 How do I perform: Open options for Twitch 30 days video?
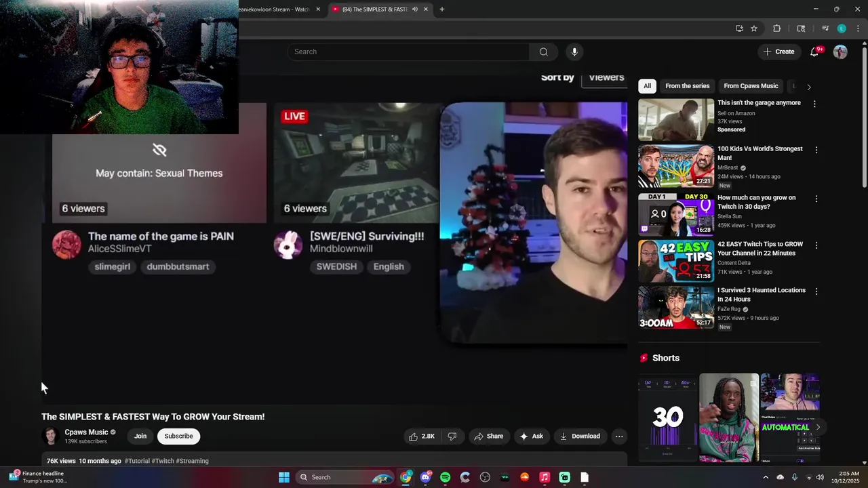[816, 199]
